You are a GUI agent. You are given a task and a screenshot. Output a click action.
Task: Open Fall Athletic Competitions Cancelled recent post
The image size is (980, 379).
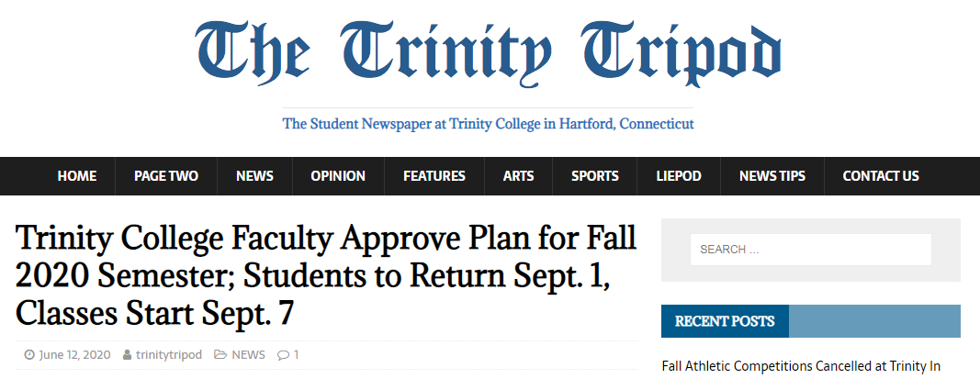[x=801, y=366]
